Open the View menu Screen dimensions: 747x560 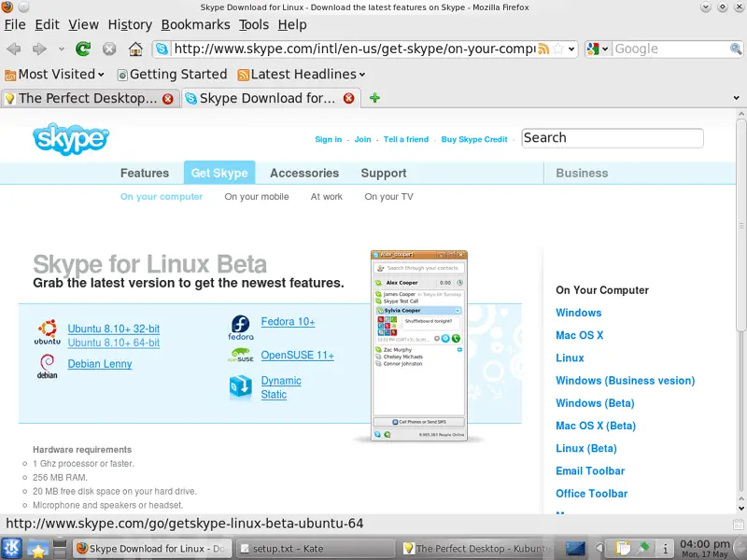click(x=83, y=25)
